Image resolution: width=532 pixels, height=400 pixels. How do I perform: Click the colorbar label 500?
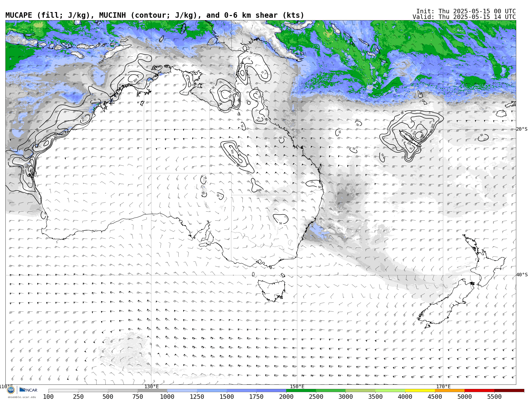[x=108, y=397]
